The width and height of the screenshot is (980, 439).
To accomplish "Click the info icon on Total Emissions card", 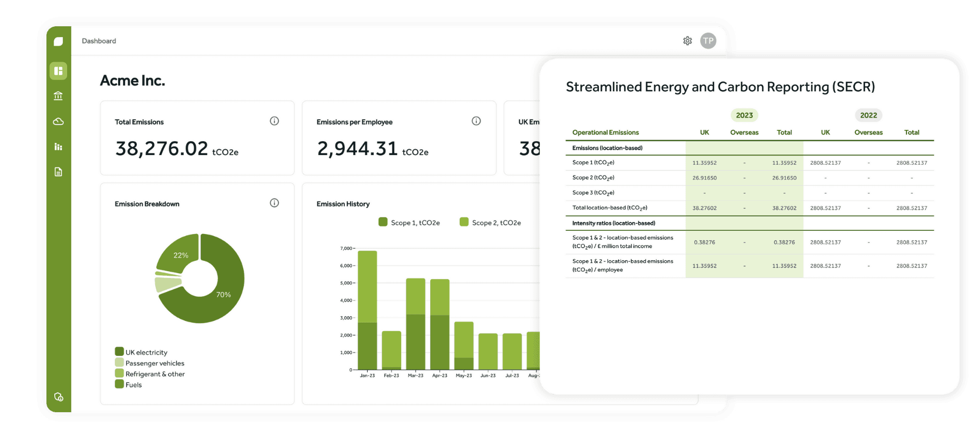I will pyautogui.click(x=274, y=121).
